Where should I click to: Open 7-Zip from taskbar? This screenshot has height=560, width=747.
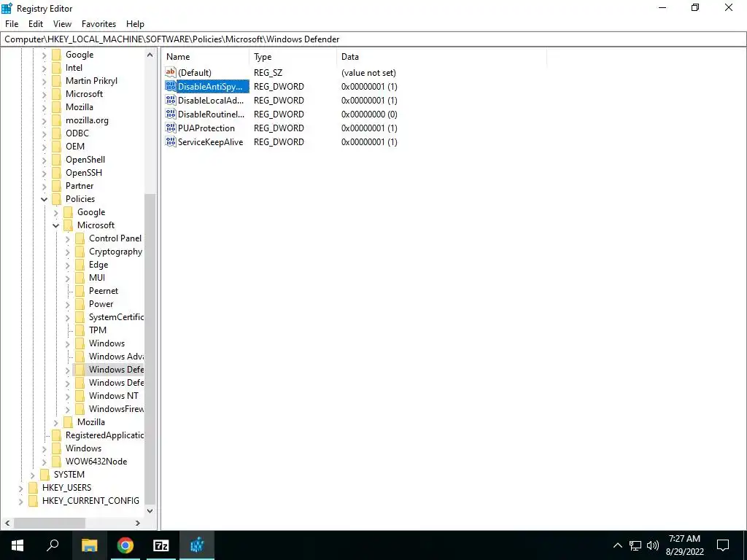[161, 545]
